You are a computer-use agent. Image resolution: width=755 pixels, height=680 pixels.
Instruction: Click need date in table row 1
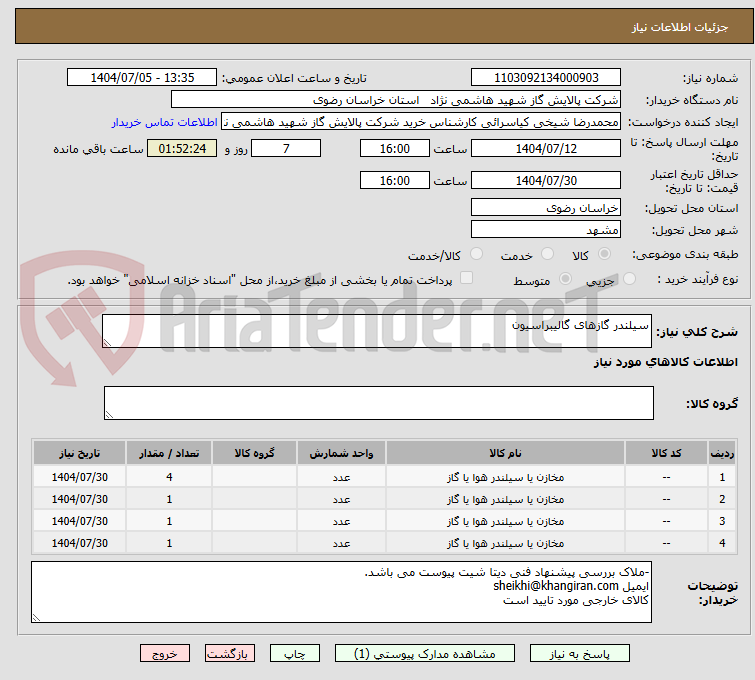(x=79, y=477)
